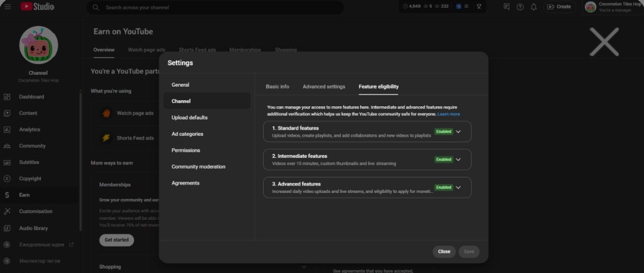Click the '2. Intermediate features' heading
Image resolution: width=644 pixels, height=273 pixels.
[x=299, y=157]
